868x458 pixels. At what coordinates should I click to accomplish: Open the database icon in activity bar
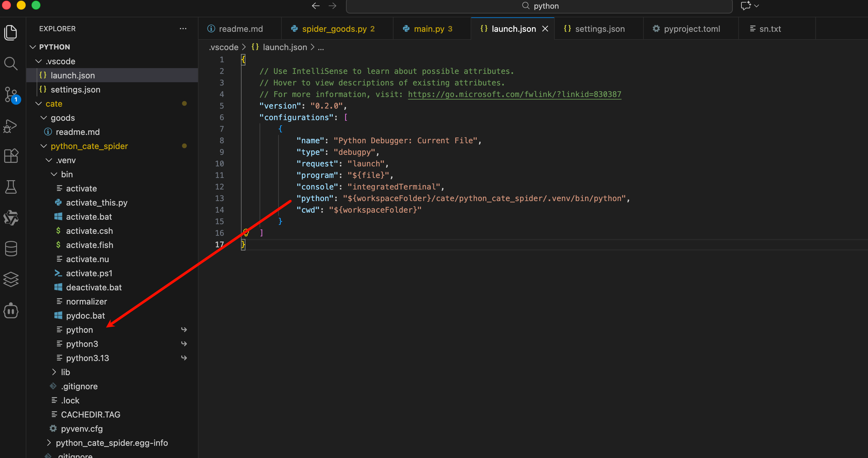[11, 249]
